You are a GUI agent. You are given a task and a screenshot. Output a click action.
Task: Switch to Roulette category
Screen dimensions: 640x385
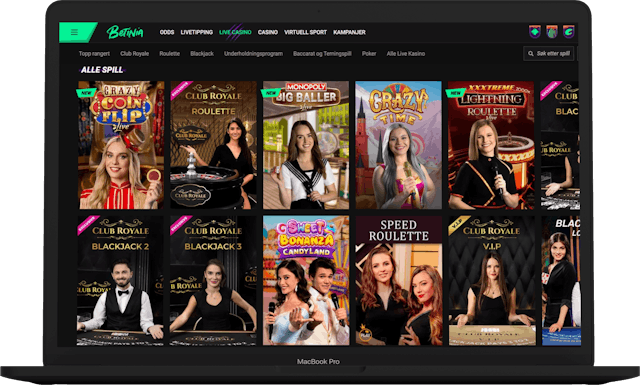pos(170,53)
